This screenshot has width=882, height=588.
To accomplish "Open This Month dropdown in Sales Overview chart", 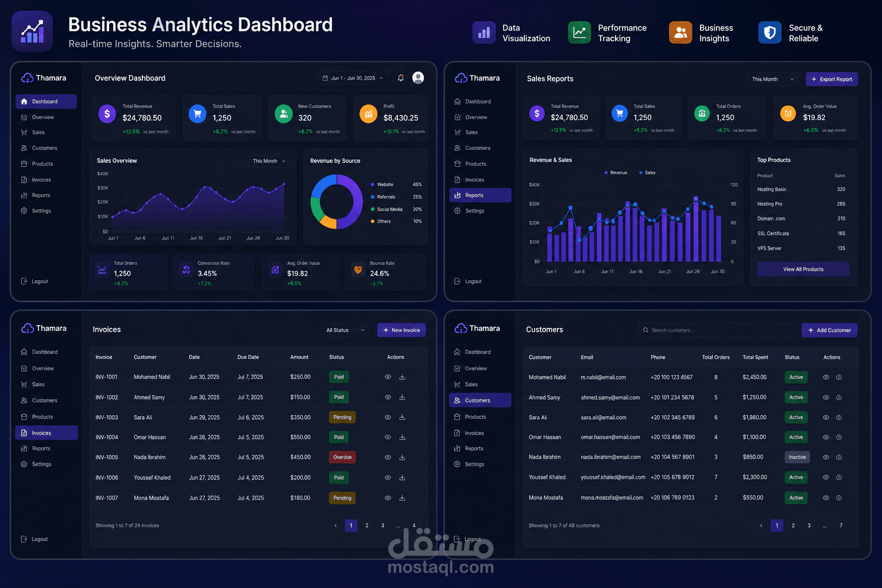I will pos(269,161).
